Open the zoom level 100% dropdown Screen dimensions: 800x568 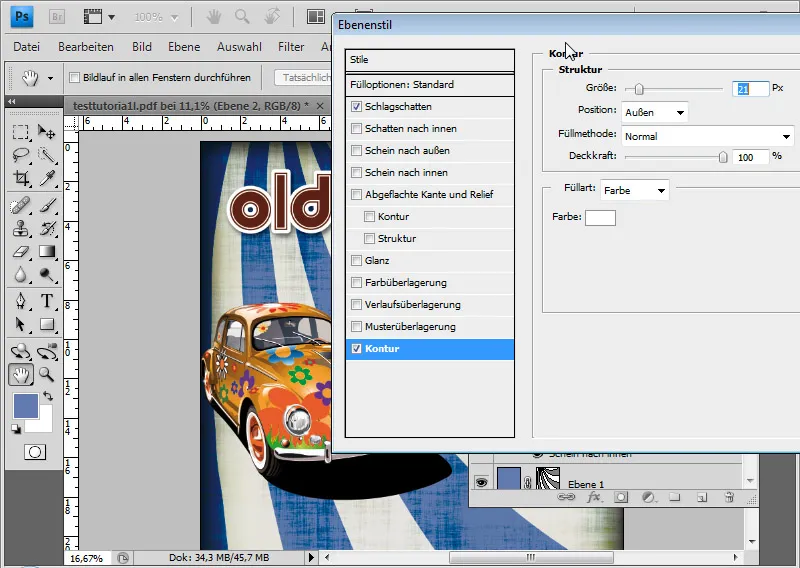(174, 18)
